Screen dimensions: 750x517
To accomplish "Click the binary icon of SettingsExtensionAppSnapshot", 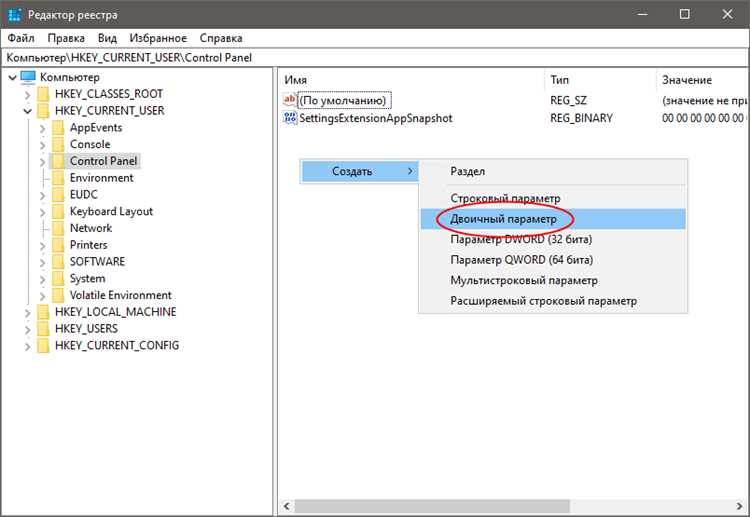I will pyautogui.click(x=290, y=118).
